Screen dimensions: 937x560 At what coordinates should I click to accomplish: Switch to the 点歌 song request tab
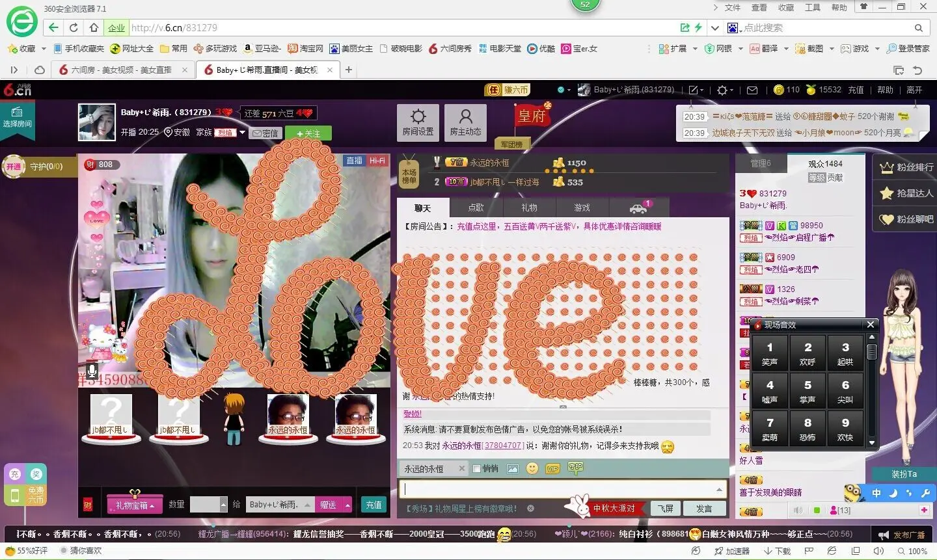pyautogui.click(x=476, y=207)
